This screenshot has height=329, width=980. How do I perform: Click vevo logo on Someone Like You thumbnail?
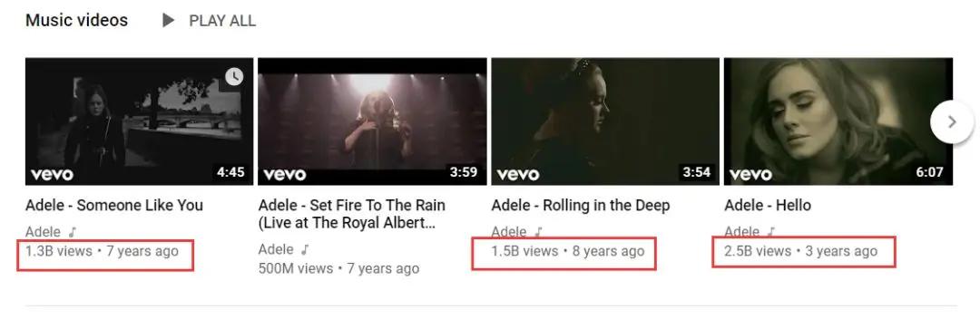click(x=52, y=173)
